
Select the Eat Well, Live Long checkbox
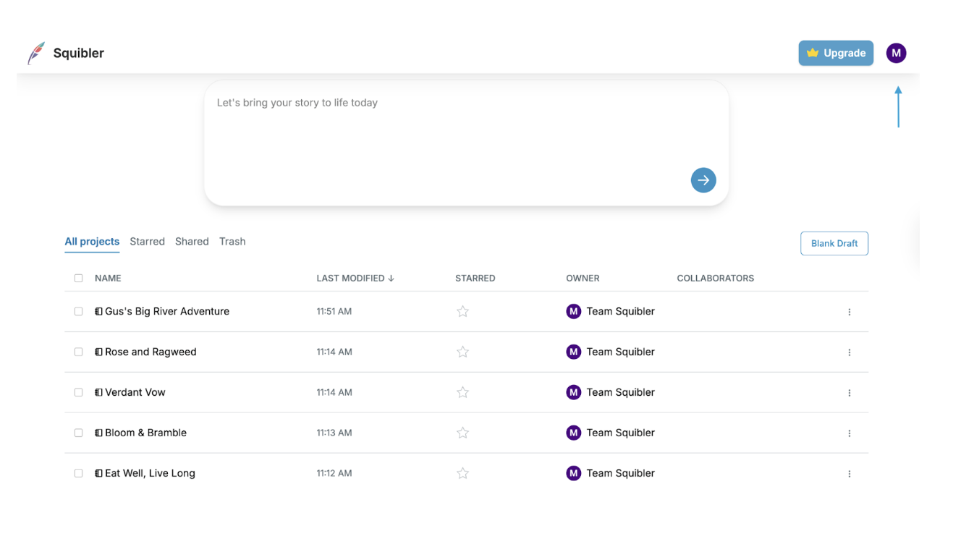(x=78, y=474)
